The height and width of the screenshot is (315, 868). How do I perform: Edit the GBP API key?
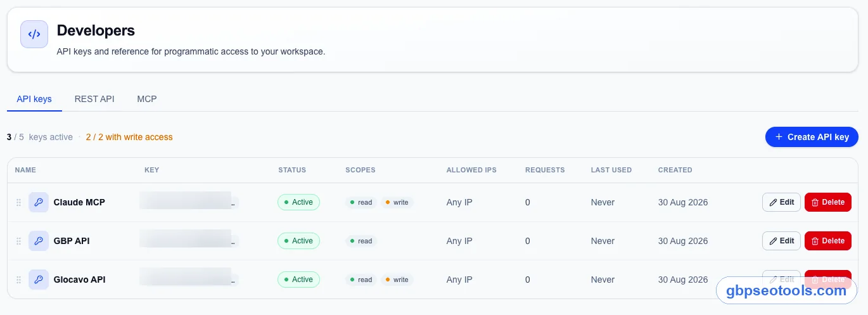(x=781, y=241)
